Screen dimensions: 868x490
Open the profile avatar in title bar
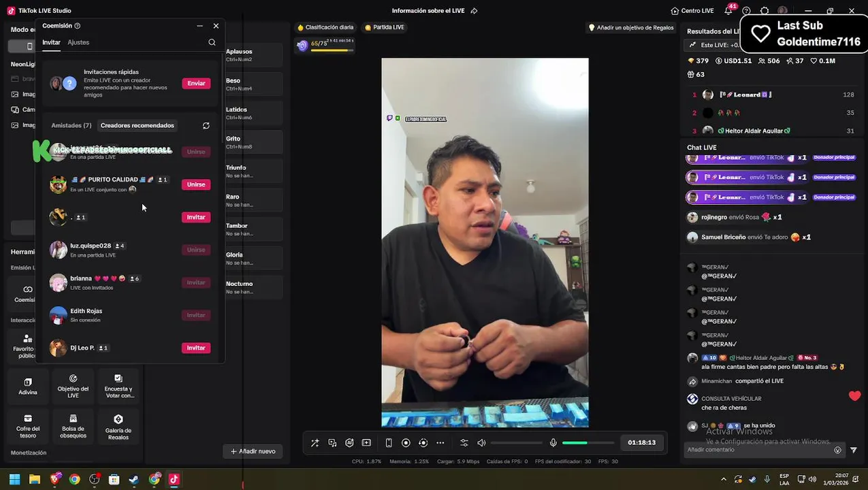(783, 11)
